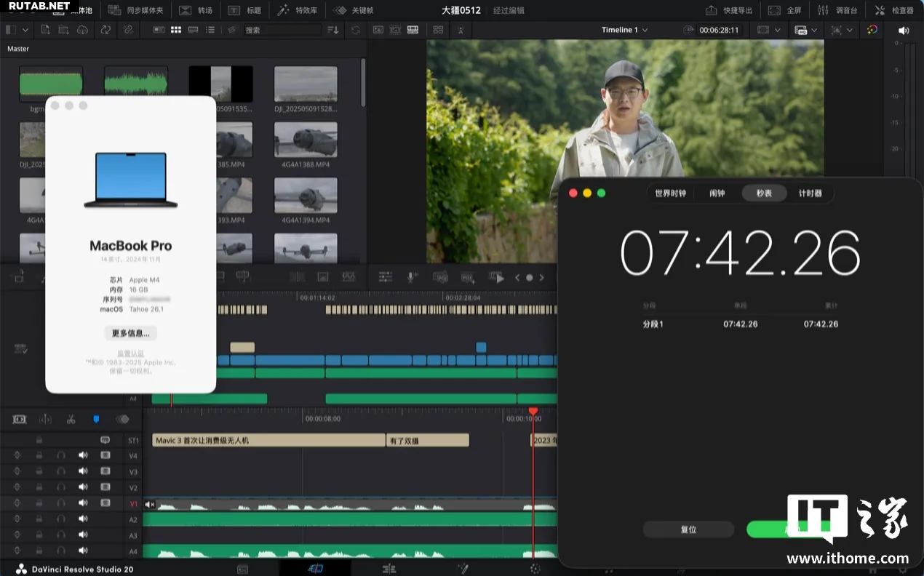The height and width of the screenshot is (576, 924).
Task: Switch media pool to thumbnail grid view
Action: pyautogui.click(x=175, y=30)
